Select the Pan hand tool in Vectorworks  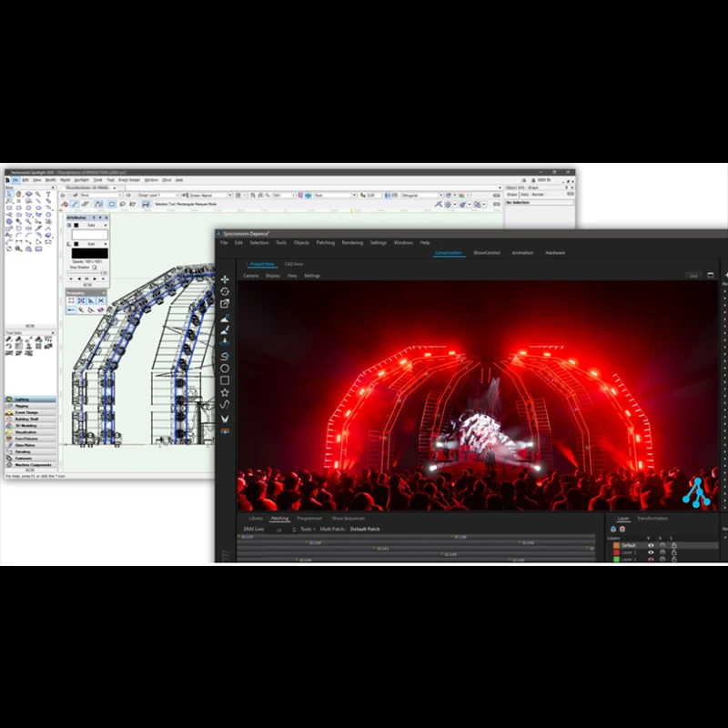pos(19,194)
